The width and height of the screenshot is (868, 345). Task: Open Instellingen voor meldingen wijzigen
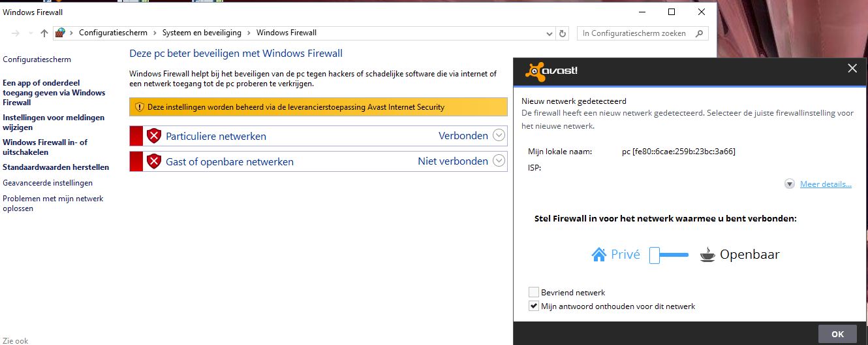point(54,122)
